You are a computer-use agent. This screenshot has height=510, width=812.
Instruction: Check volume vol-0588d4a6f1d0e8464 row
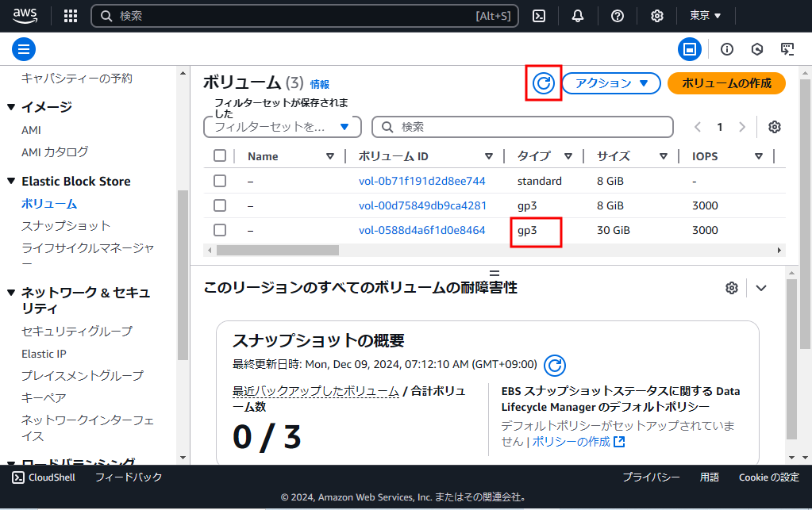(x=220, y=230)
